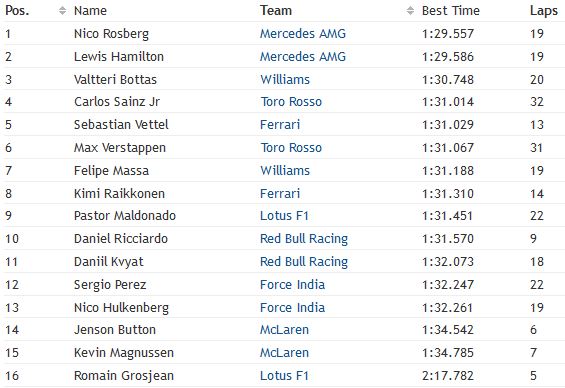Open Red Bull Racing link for Daniil Kvyat
Viewport: 565px width, 388px height.
(304, 262)
